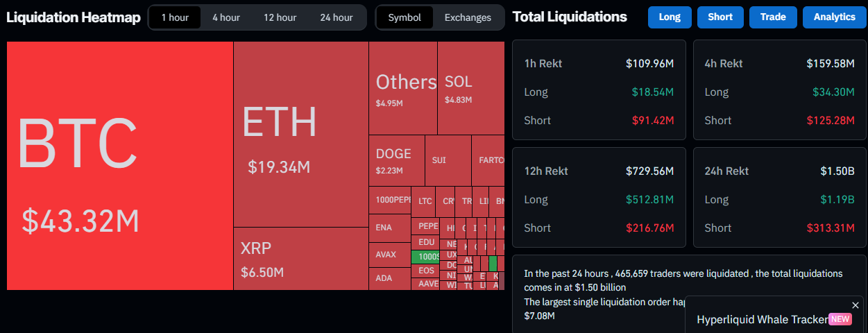Click the BTC heatmap tile
868x333 pixels.
(120, 165)
